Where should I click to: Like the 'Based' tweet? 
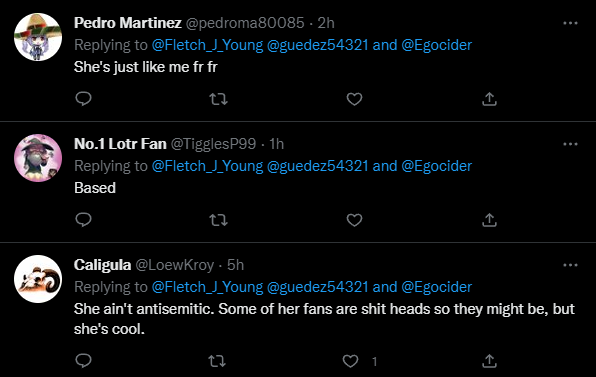pos(354,220)
